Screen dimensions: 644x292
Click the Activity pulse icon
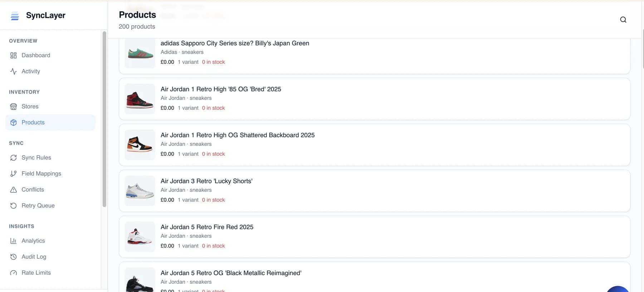tap(14, 71)
